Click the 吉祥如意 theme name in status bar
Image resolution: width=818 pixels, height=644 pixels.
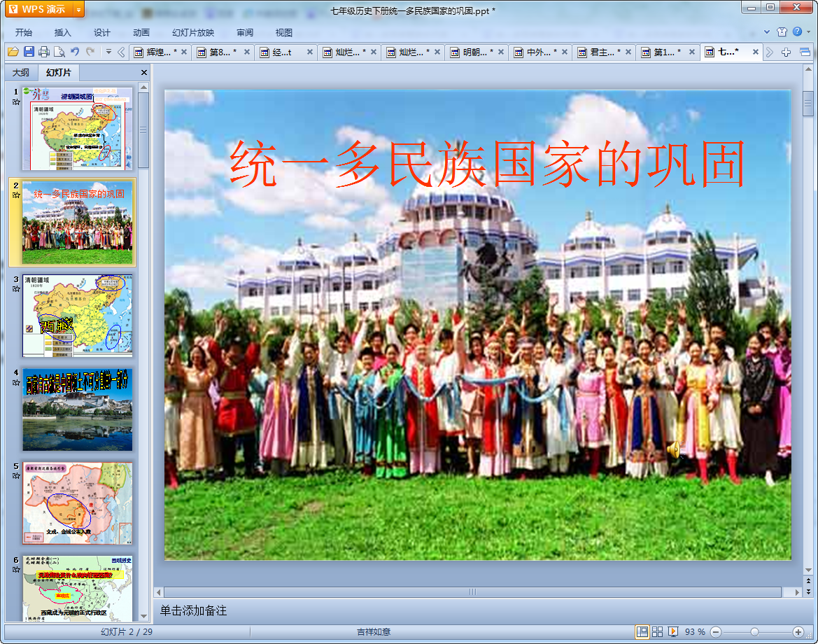click(x=374, y=632)
